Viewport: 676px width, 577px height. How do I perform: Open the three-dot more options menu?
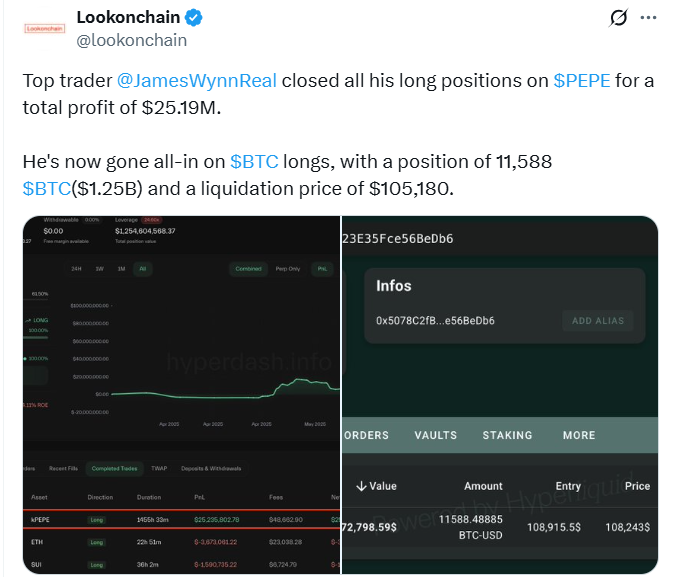click(648, 18)
